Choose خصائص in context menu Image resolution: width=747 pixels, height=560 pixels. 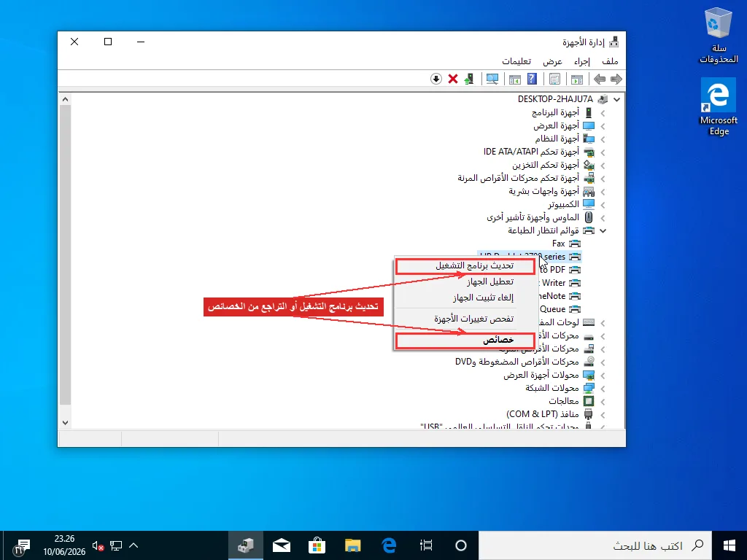point(465,340)
